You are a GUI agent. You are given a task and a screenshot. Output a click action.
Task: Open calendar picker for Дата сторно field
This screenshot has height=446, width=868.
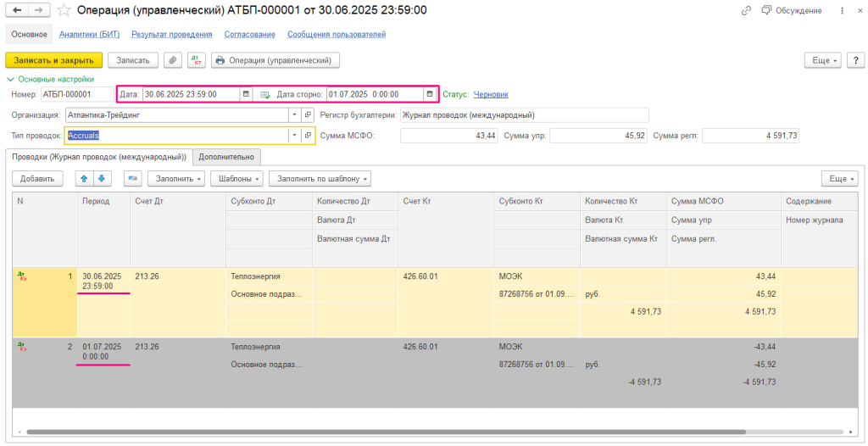(429, 94)
